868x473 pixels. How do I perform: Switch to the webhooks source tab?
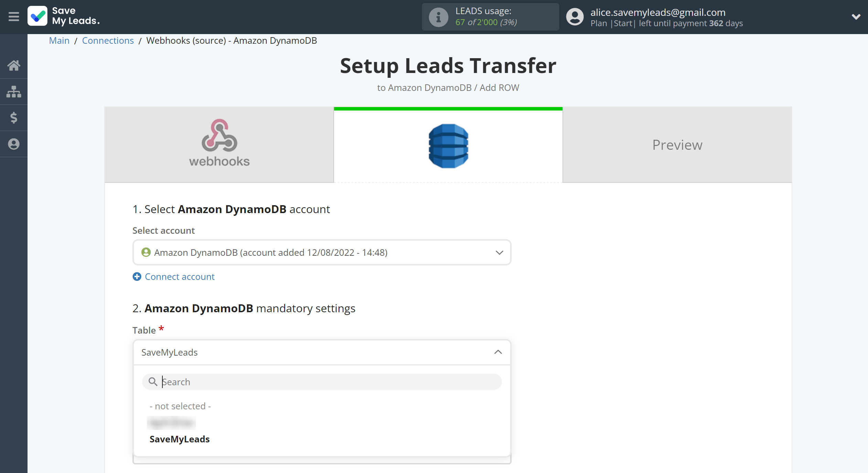(x=219, y=145)
